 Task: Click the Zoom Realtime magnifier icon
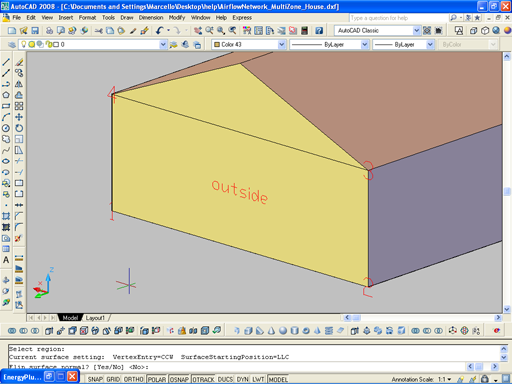coord(209,31)
